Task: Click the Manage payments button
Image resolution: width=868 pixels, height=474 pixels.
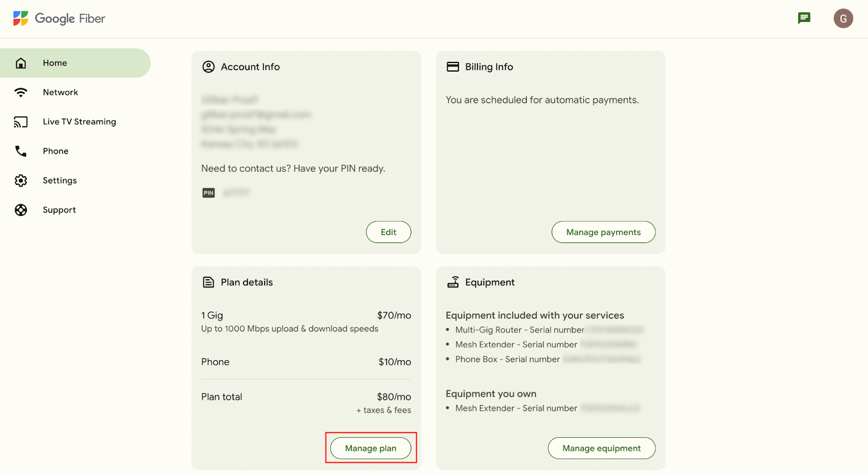Action: (x=603, y=232)
